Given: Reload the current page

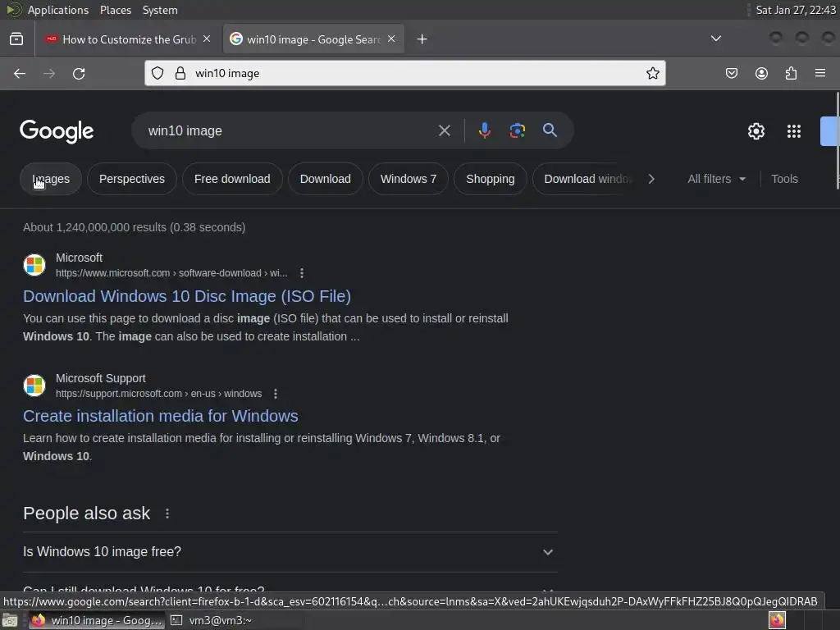Looking at the screenshot, I should [79, 73].
